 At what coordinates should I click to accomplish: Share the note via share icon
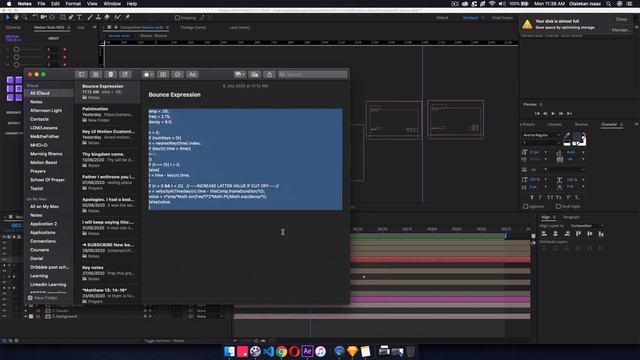tap(269, 74)
